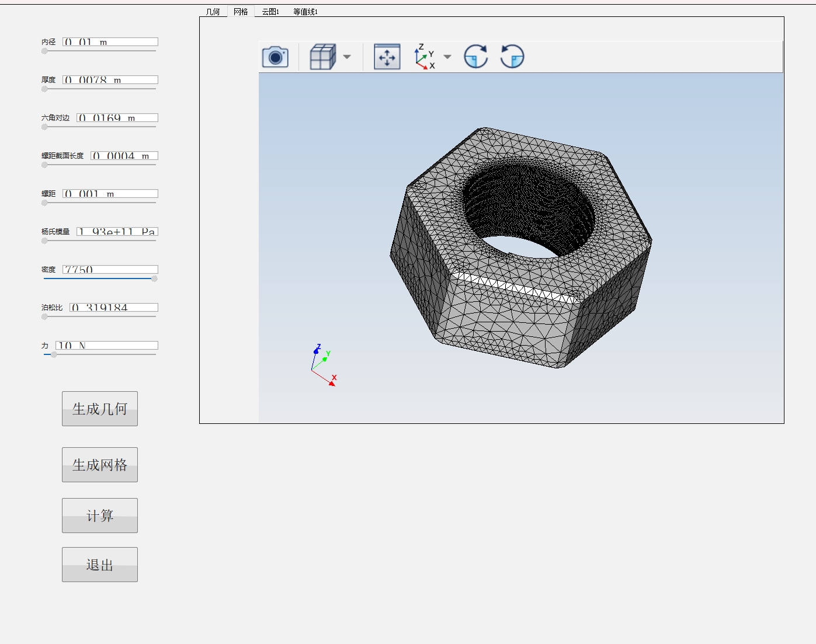This screenshot has width=816, height=644.
Task: Click the 内径 slider handle
Action: pos(44,51)
